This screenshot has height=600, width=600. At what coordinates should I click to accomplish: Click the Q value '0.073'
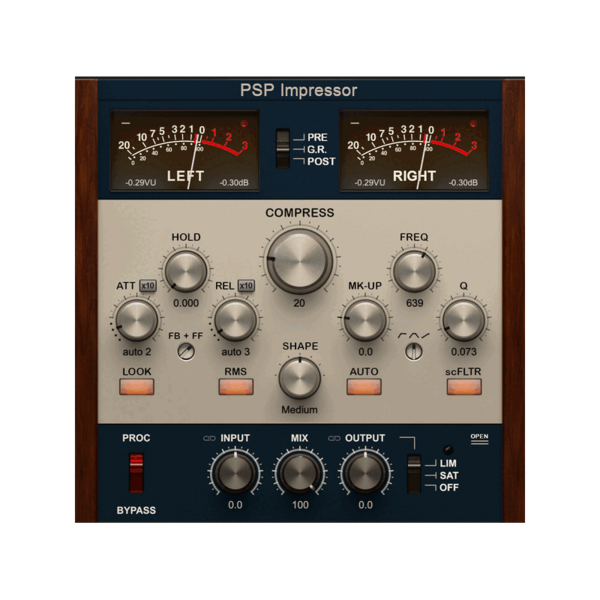(464, 352)
